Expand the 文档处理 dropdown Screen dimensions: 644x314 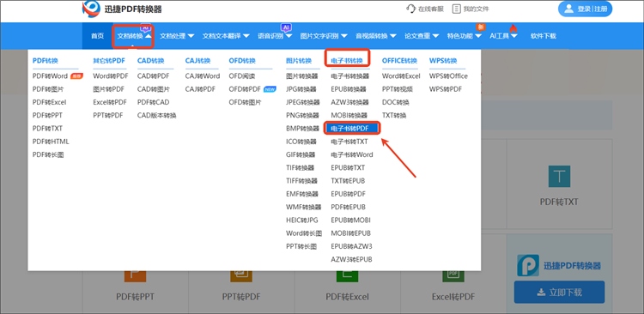pos(177,36)
